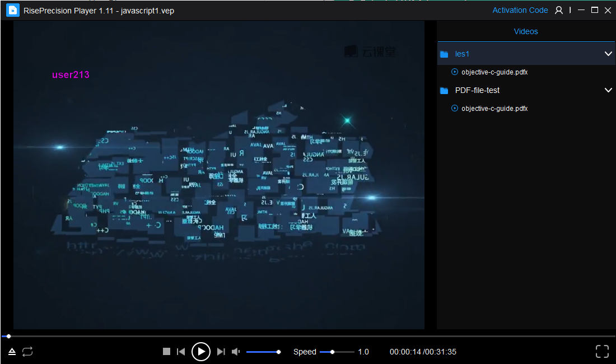Viewport: 616px width, 364px height.
Task: Switch to the Videos tab
Action: point(526,31)
